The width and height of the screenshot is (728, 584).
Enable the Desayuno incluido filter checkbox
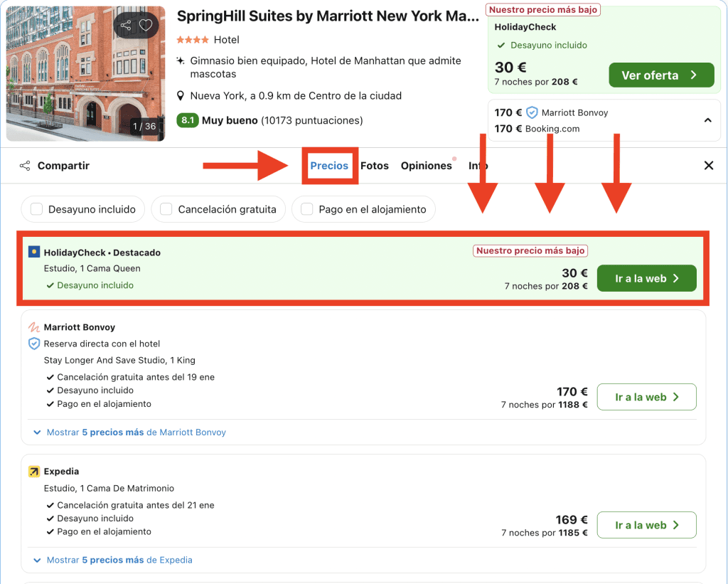[x=36, y=209]
